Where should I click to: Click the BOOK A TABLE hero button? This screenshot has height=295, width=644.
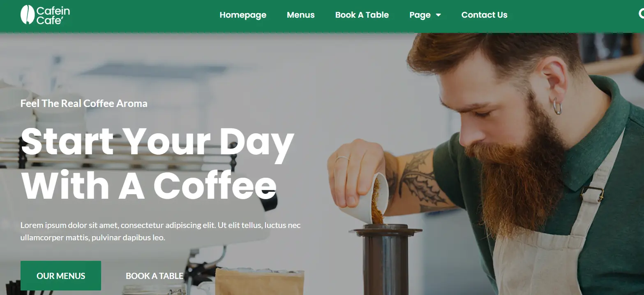coord(155,276)
